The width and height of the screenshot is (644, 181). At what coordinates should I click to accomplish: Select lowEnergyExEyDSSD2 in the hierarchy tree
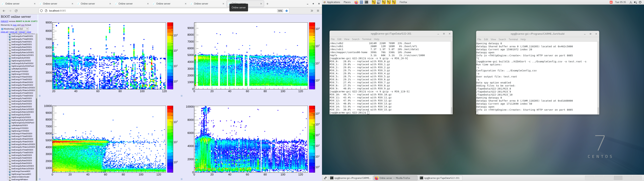(21, 58)
